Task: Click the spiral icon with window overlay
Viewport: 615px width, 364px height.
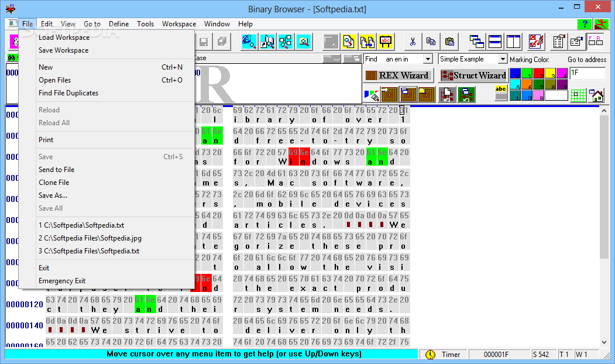Action: tap(407, 95)
